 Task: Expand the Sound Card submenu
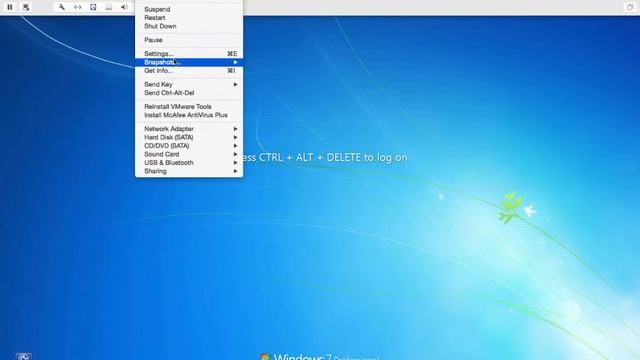[189, 154]
